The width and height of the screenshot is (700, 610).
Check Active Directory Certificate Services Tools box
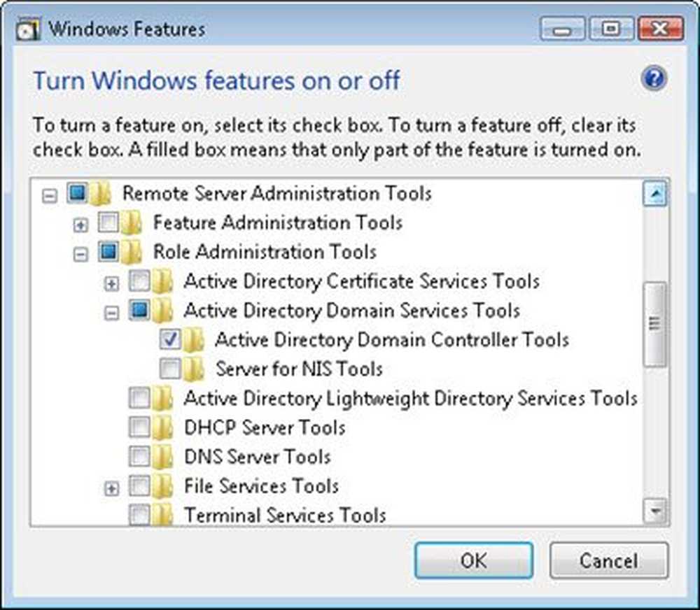pyautogui.click(x=139, y=281)
